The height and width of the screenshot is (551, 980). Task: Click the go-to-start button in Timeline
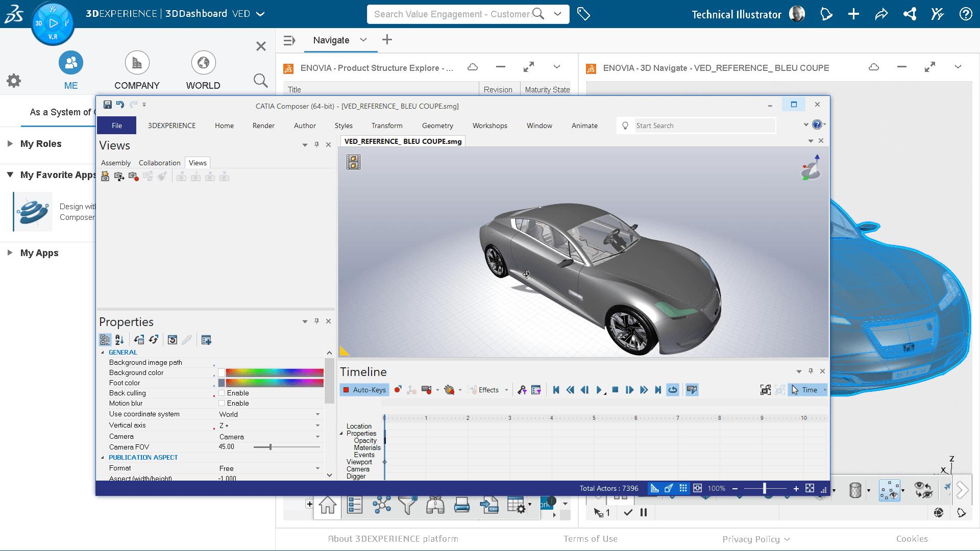[x=555, y=390]
